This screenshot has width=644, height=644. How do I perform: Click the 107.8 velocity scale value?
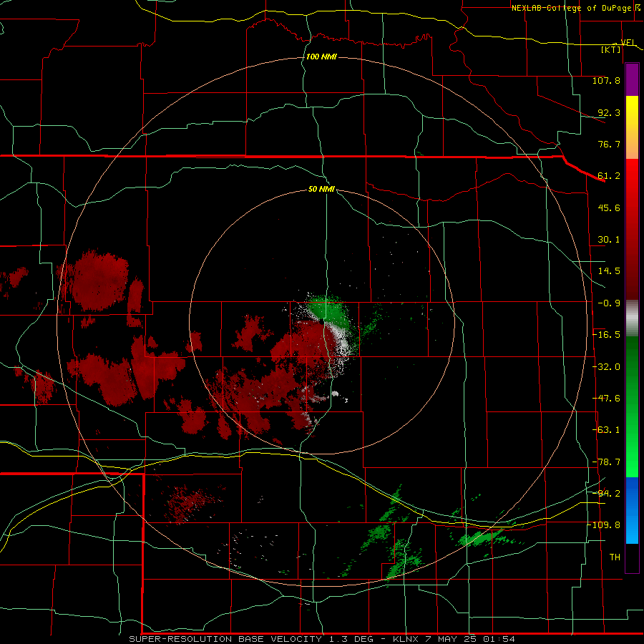click(606, 80)
